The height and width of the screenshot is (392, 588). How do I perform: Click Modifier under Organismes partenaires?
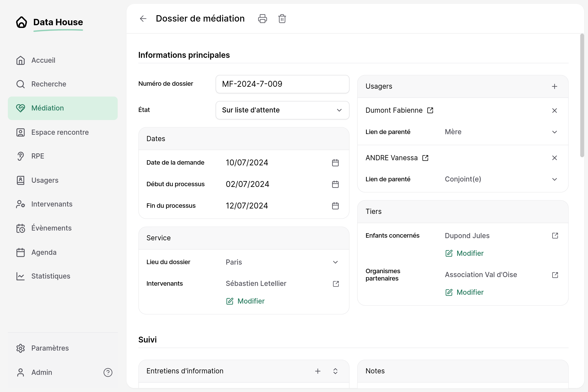(x=464, y=292)
